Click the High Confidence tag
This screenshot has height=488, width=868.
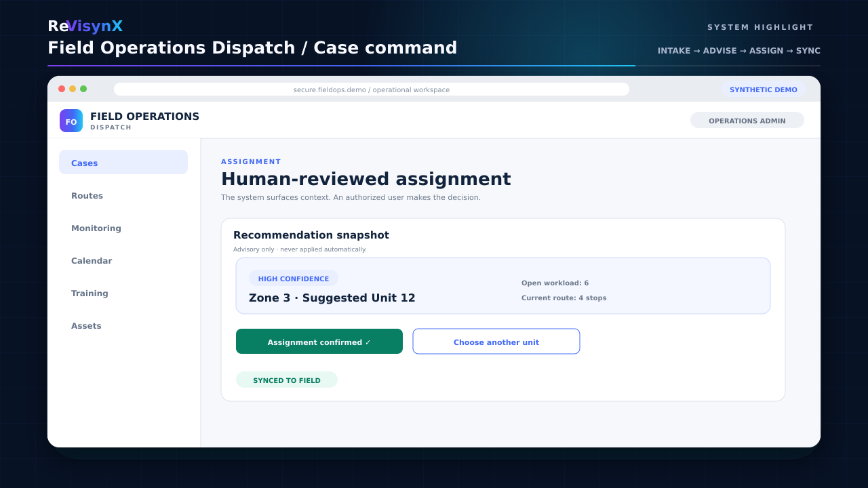(294, 279)
